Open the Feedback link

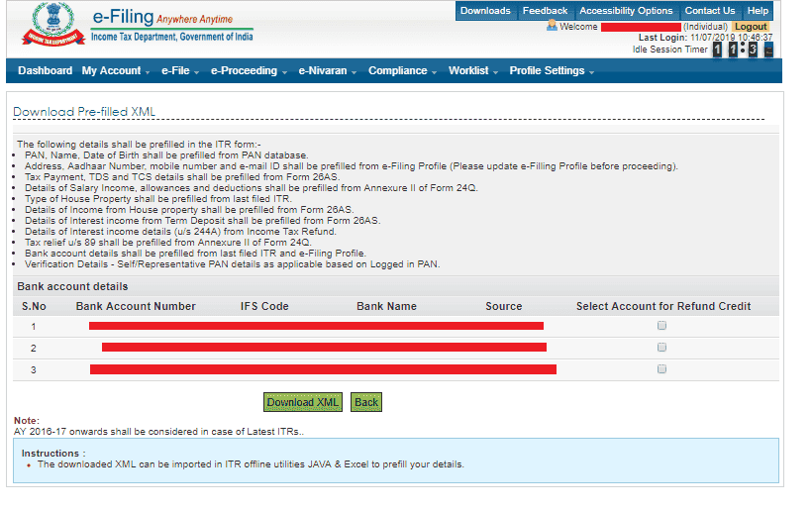545,11
